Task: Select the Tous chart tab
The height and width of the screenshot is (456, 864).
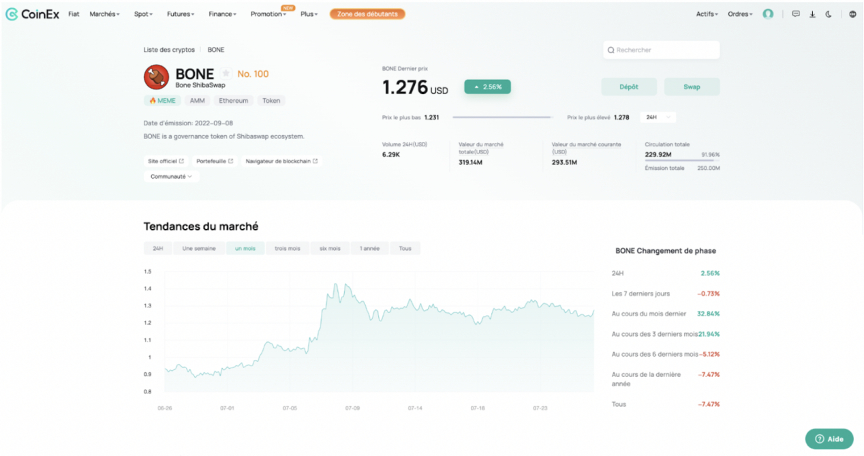Action: [x=405, y=248]
